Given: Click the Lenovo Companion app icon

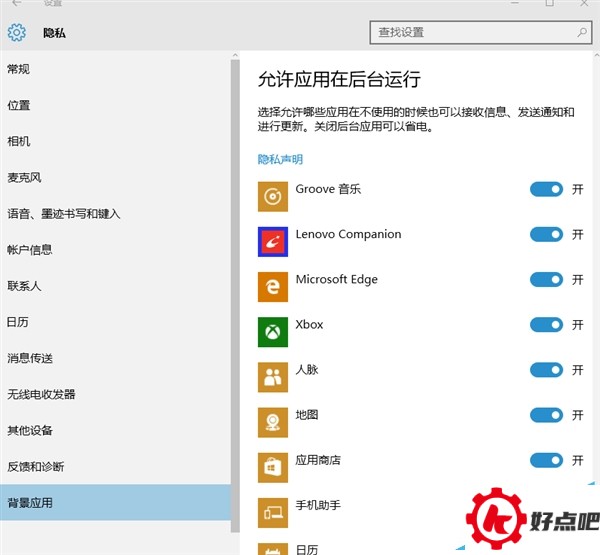Looking at the screenshot, I should pos(272,242).
